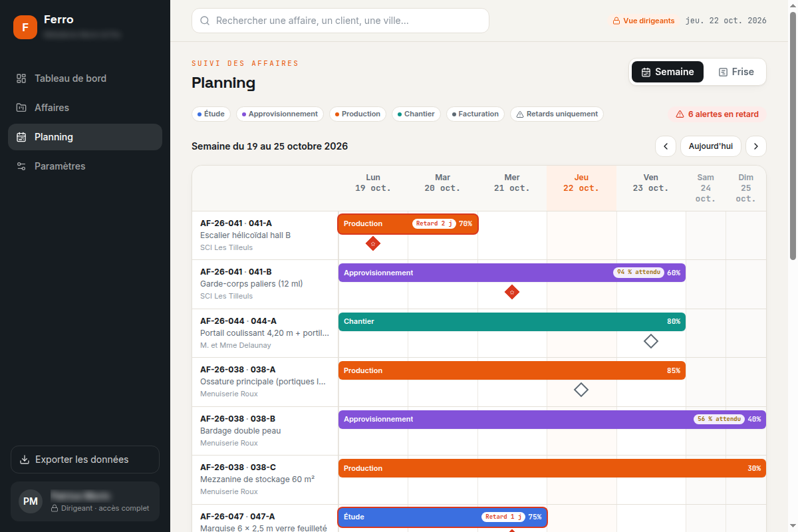Screen dimensions: 798x532
Task: Open the 038-A Production bar at 85%
Action: tap(512, 370)
